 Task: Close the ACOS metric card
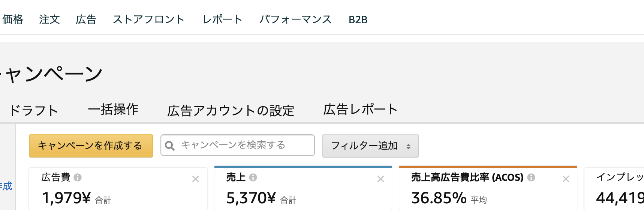566,179
